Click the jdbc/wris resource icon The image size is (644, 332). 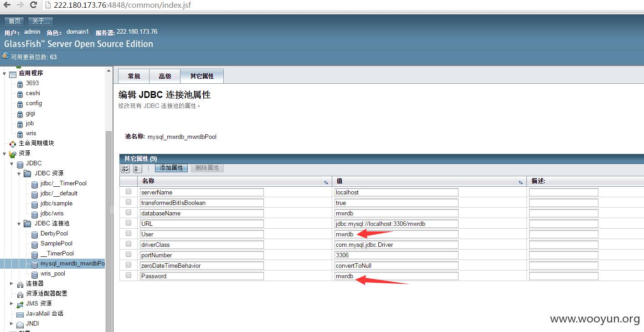pyautogui.click(x=35, y=214)
